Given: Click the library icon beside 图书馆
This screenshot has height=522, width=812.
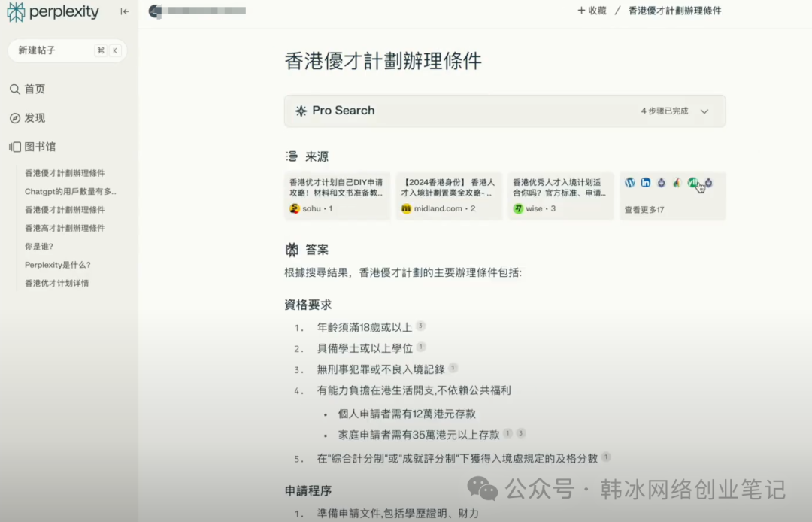Looking at the screenshot, I should 14,147.
